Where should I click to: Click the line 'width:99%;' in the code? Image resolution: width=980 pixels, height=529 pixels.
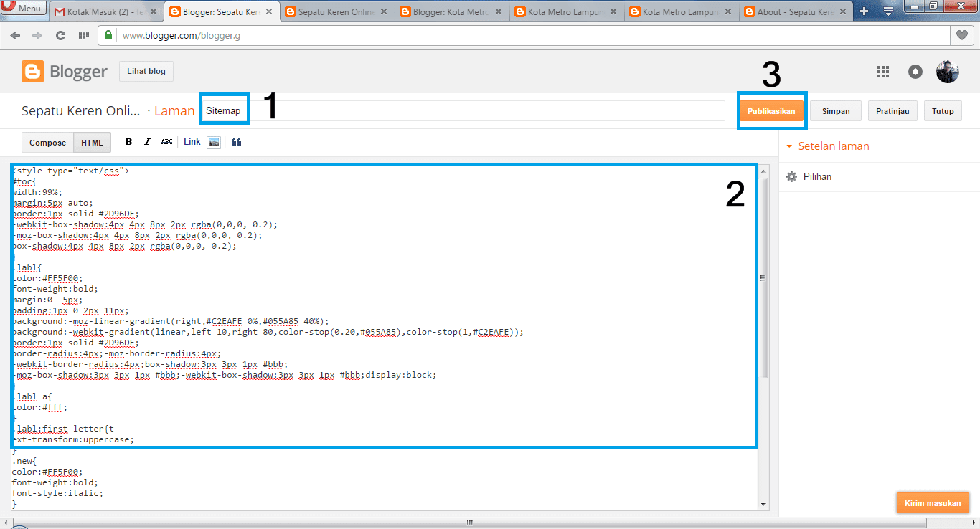tap(37, 192)
